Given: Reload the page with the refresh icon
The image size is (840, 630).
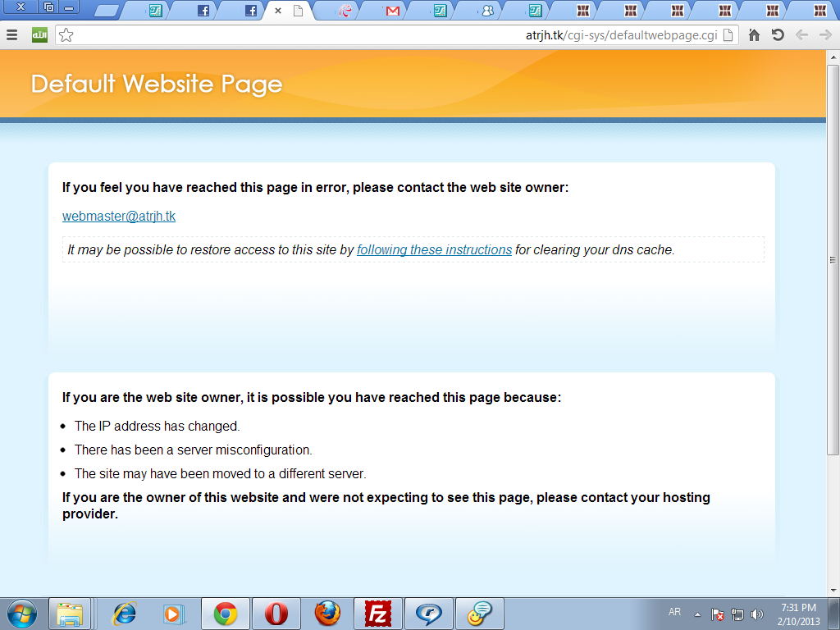Looking at the screenshot, I should [778, 35].
